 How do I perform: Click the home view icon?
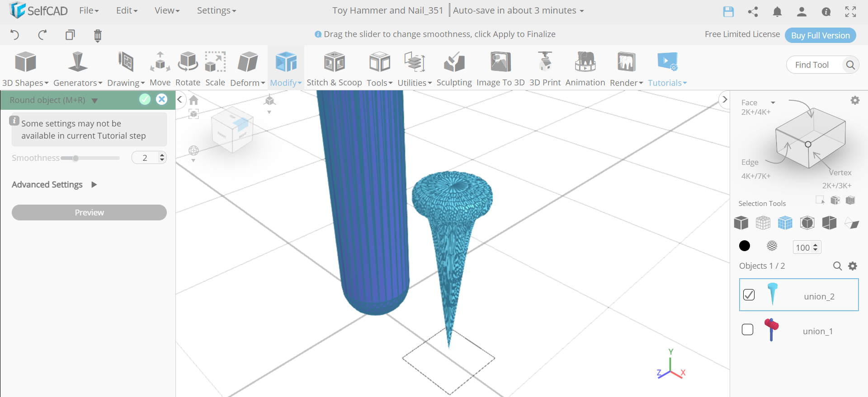[194, 100]
